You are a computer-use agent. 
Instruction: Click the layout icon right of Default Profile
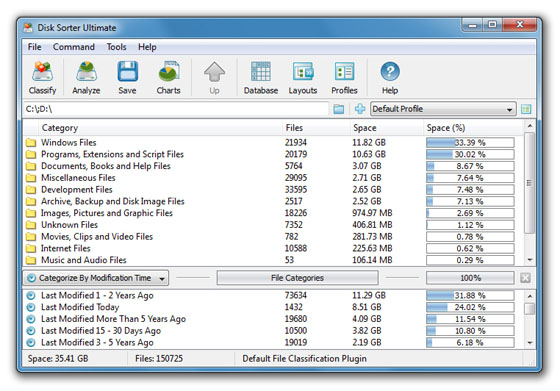click(x=526, y=109)
